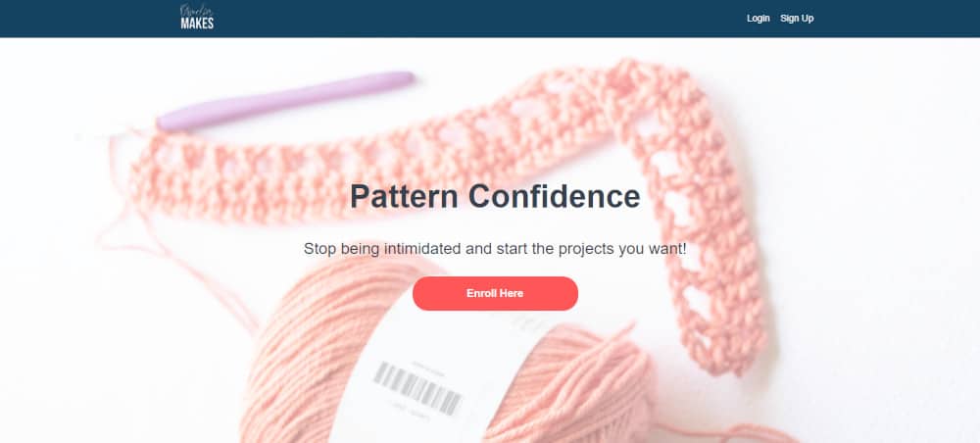Click the Pattern Confidence heading
This screenshot has height=443, width=980.
pos(495,196)
